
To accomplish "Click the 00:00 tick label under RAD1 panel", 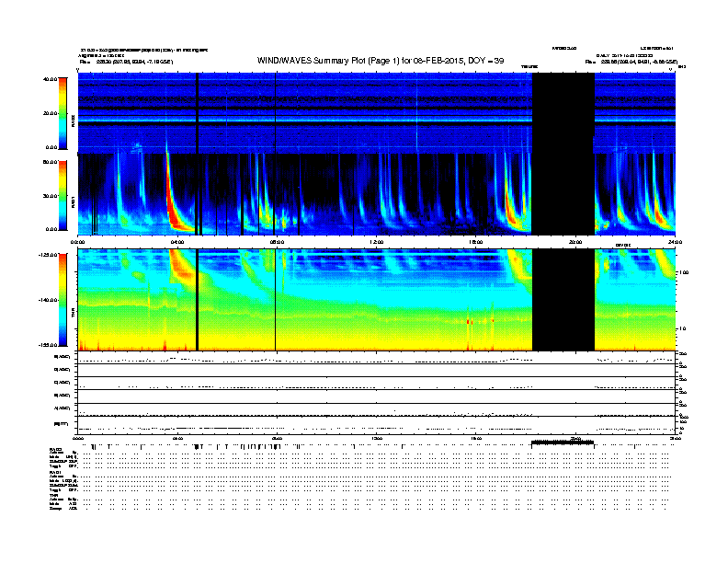I will pos(77,242).
